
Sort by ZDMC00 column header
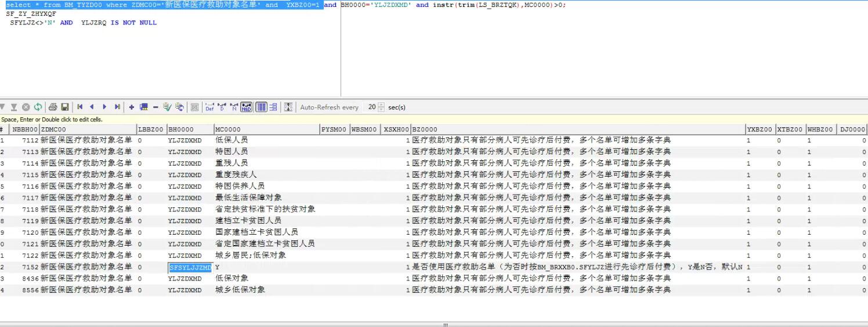pyautogui.click(x=88, y=130)
